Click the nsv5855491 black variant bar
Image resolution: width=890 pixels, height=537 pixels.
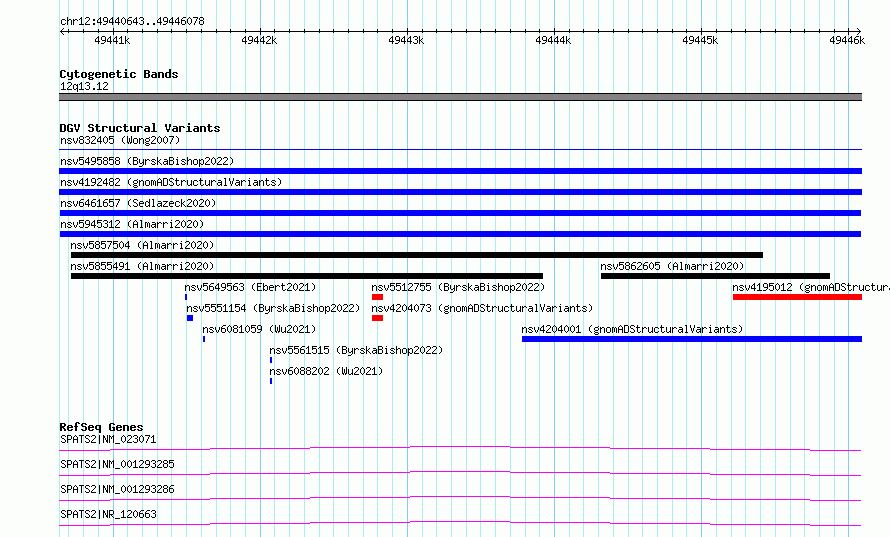(x=307, y=276)
